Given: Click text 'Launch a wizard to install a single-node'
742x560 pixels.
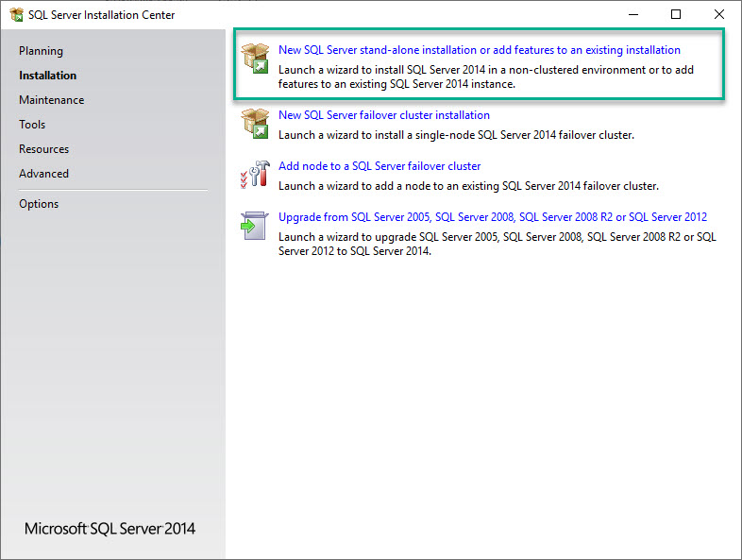Looking at the screenshot, I should (378, 135).
